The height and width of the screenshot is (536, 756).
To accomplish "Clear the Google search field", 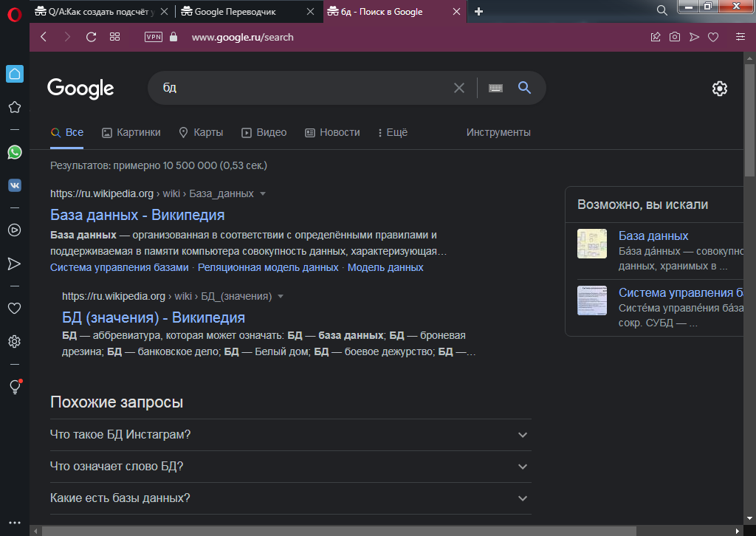I will click(459, 88).
